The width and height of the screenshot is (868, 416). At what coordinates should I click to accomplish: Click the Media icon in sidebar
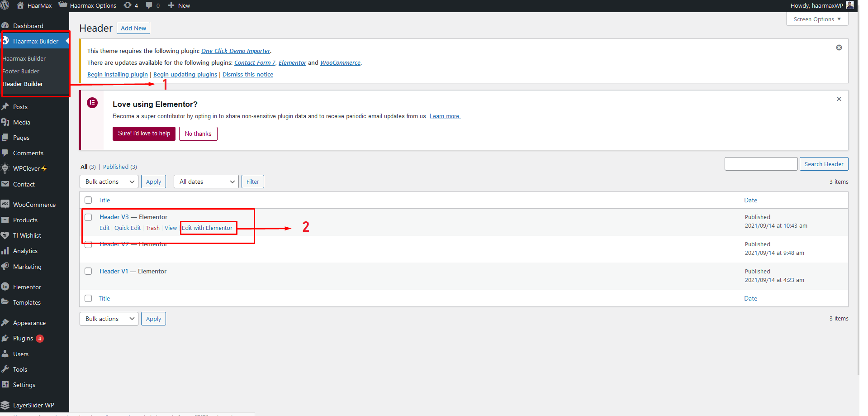click(5, 122)
